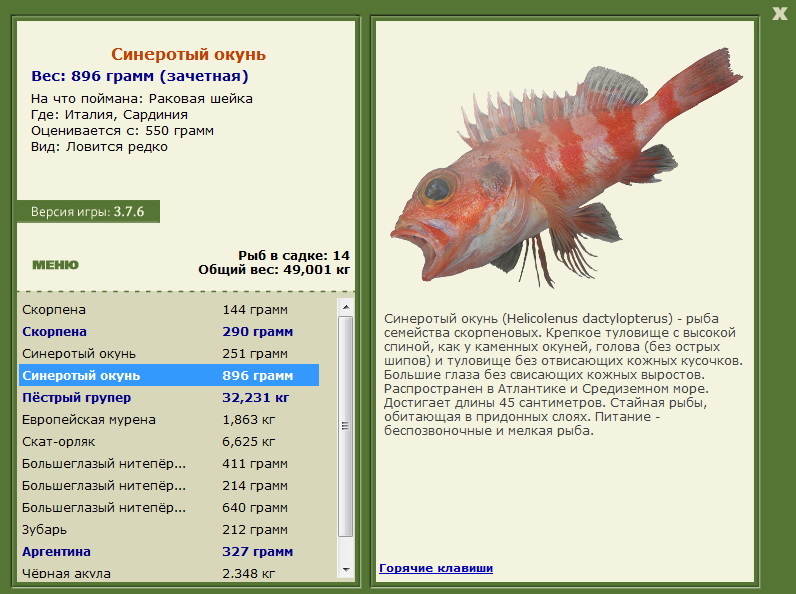
Task: Select Европейская мурена 1,863 кг row
Action: coord(169,419)
